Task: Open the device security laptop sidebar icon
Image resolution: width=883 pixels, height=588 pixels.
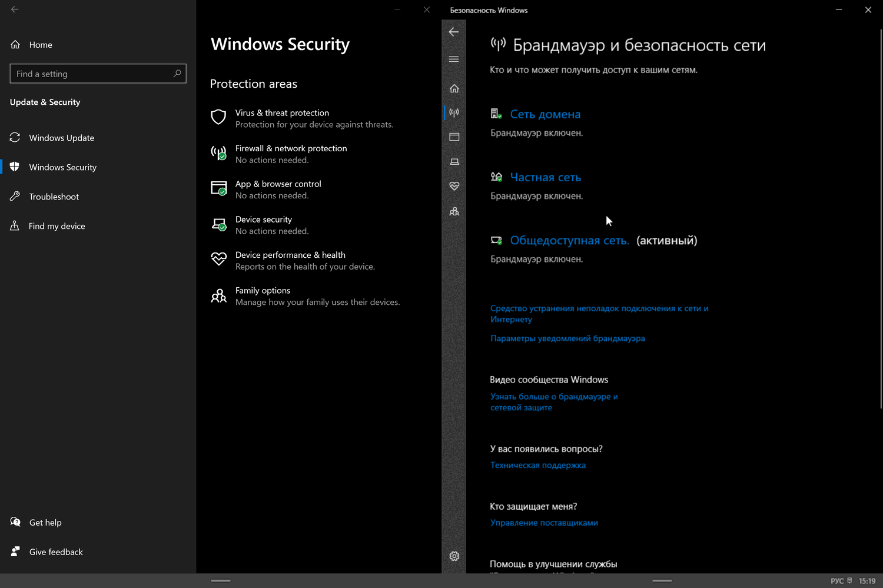Action: click(454, 162)
